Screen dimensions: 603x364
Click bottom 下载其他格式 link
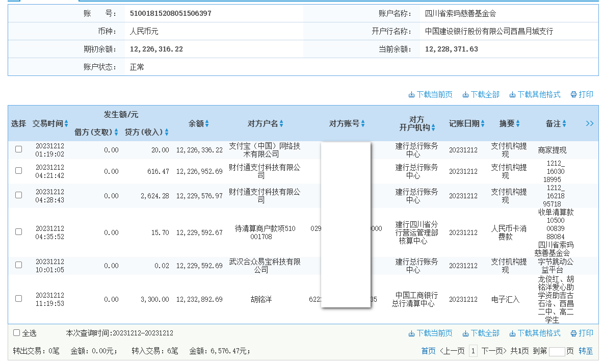[x=535, y=333]
